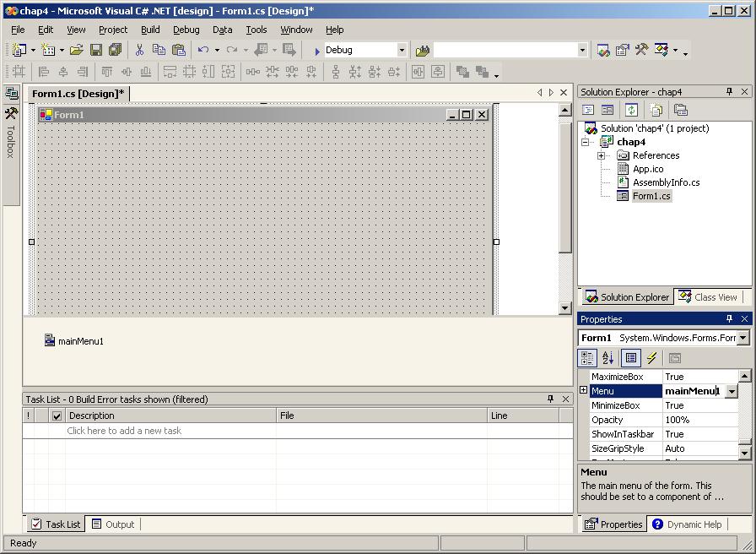Image resolution: width=756 pixels, height=554 pixels.
Task: Refresh the Solution Explorer tree
Action: point(631,110)
